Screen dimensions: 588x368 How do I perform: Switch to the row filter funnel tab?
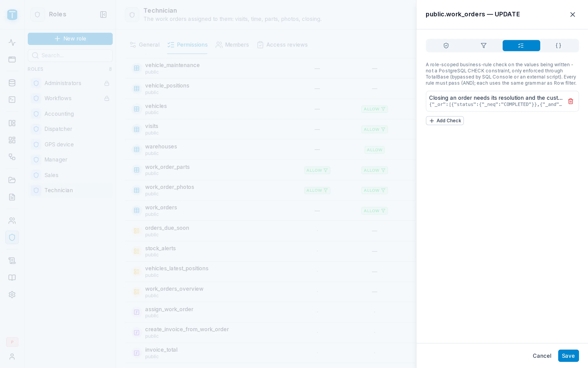[x=483, y=46]
